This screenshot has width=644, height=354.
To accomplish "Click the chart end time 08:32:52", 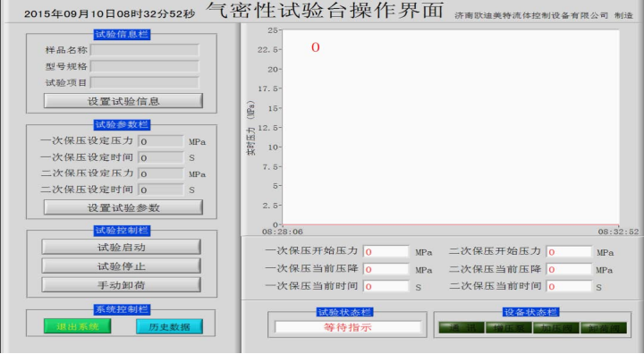I will [619, 232].
